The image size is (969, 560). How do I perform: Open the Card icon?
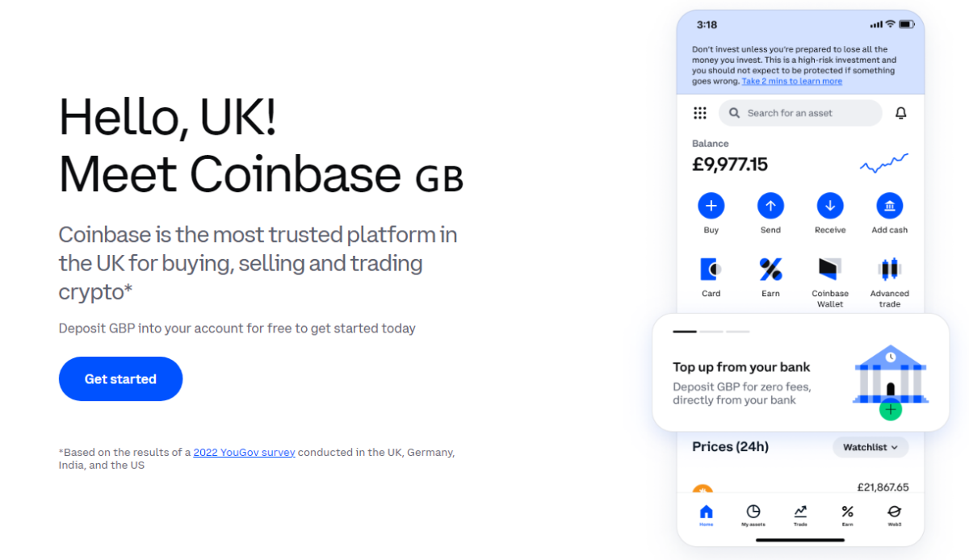coord(711,269)
